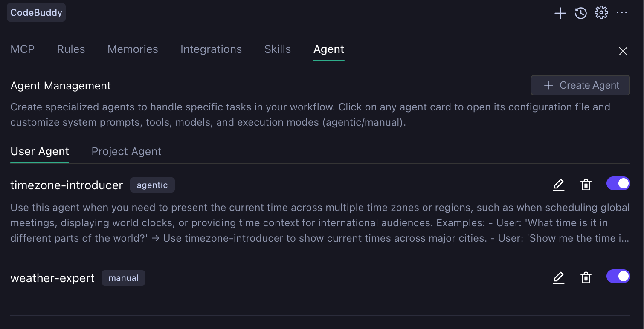
Task: Switch to the MCP tab
Action: pyautogui.click(x=22, y=49)
